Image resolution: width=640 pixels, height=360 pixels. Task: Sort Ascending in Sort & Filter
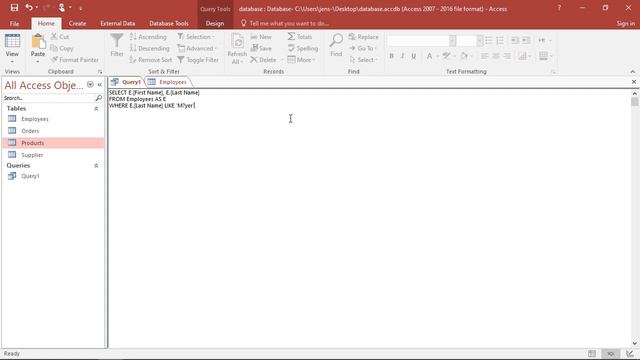(x=148, y=37)
